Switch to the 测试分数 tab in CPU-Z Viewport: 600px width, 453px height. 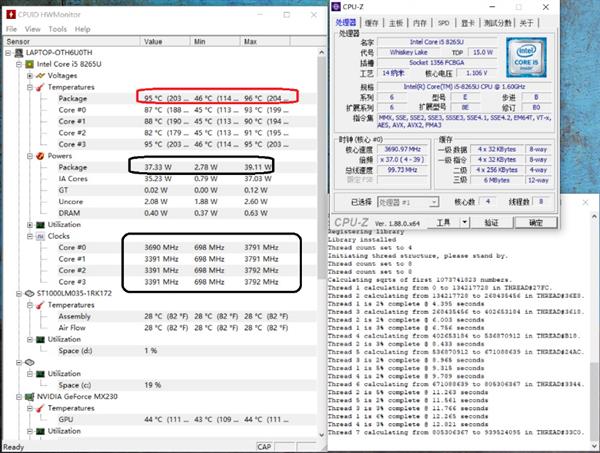click(497, 23)
